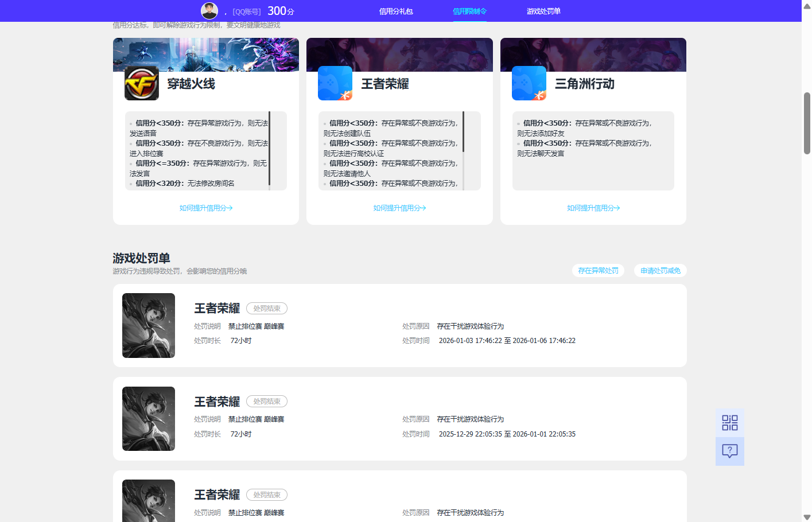812x522 pixels.
Task: Open the help feedback chat icon
Action: coord(729,451)
